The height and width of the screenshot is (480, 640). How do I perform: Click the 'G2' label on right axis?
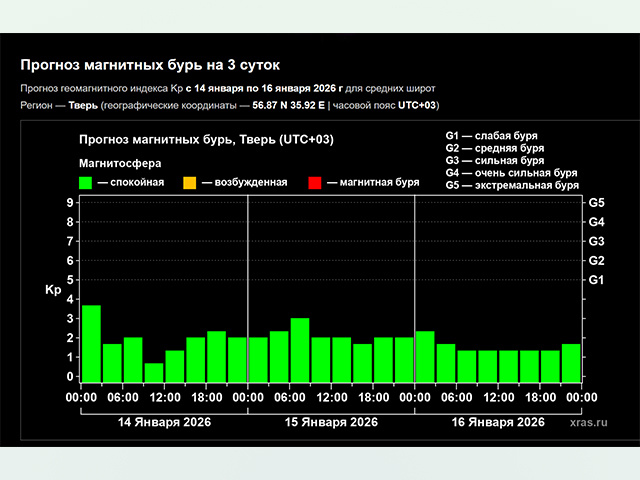596,260
